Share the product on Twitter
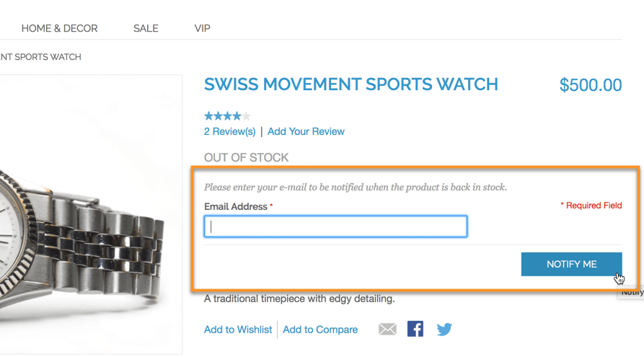Viewport: 644px width, 357px height. 444,330
